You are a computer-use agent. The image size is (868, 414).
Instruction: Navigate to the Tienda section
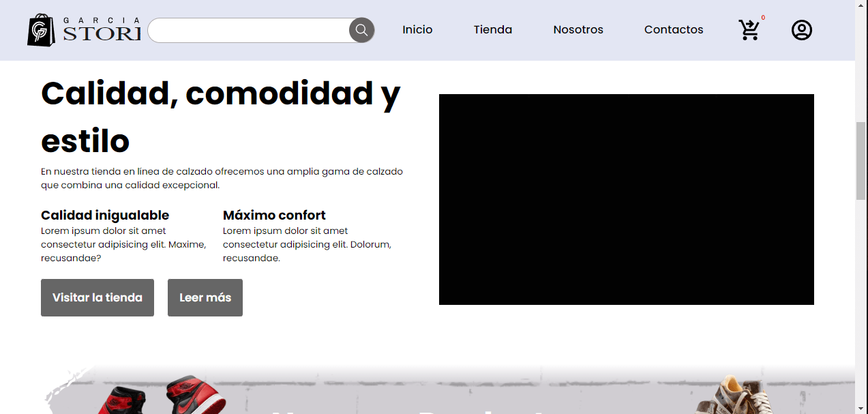[492, 29]
